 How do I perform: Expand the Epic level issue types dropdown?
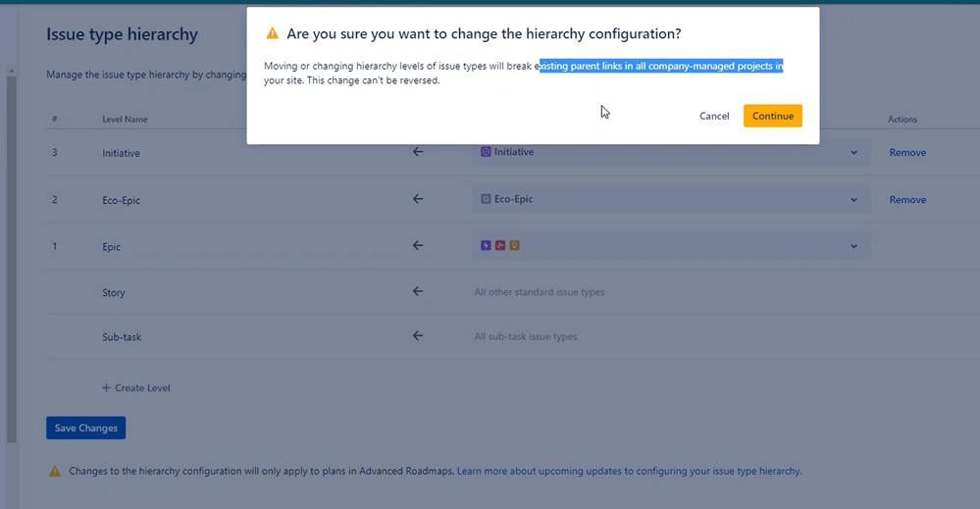pyautogui.click(x=671, y=246)
